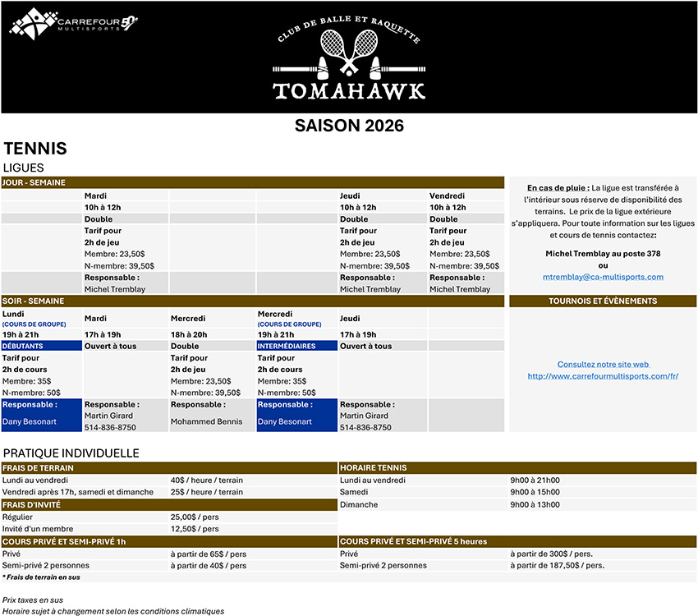Click the '9h00 à 21h00' schedule value
This screenshot has width=698, height=616.
click(x=535, y=480)
